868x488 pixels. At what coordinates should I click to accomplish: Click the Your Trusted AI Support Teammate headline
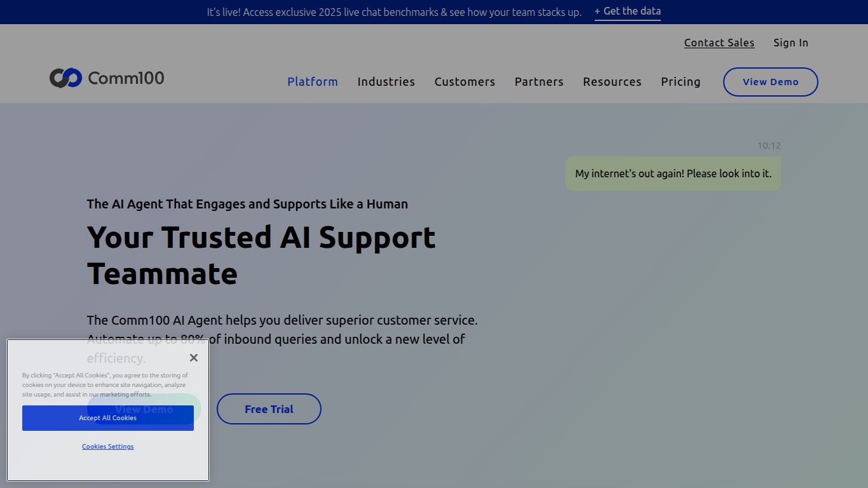[261, 255]
